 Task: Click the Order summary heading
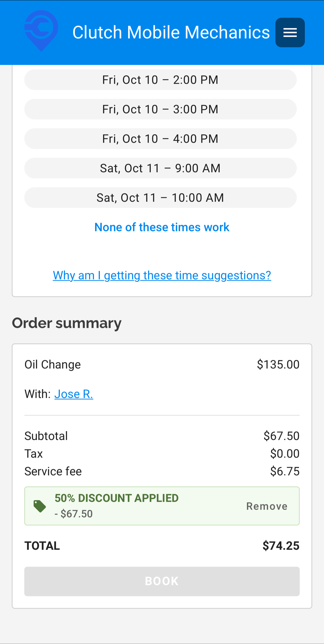point(67,323)
